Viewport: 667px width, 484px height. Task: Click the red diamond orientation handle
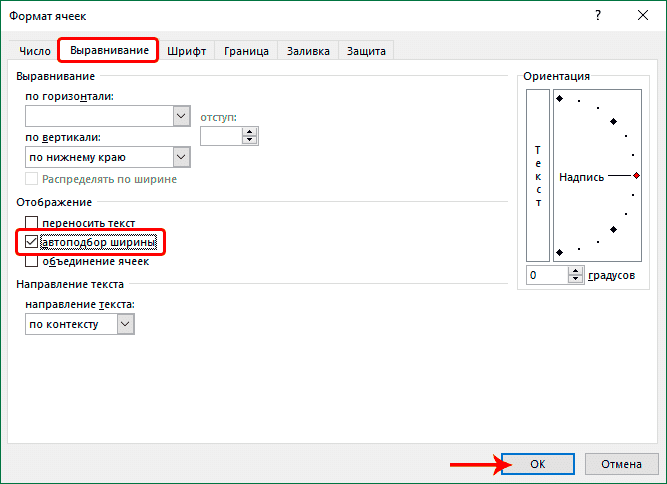[x=636, y=175]
